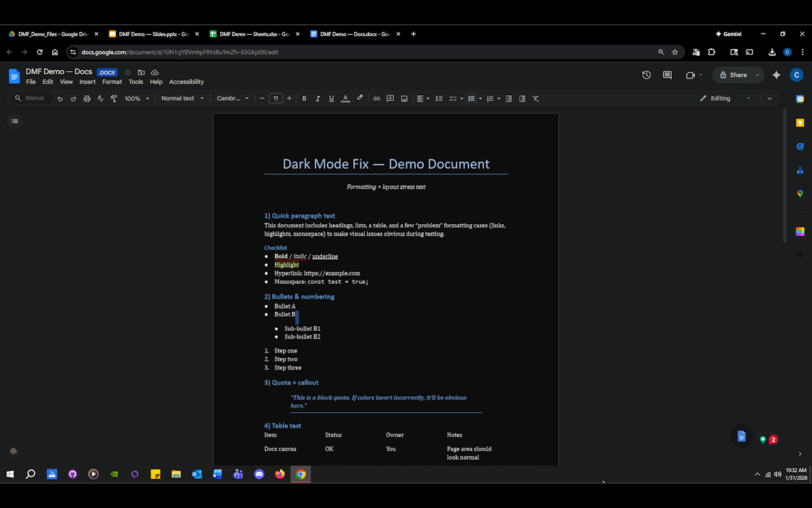
Task: Toggle underline formatting
Action: 331,98
